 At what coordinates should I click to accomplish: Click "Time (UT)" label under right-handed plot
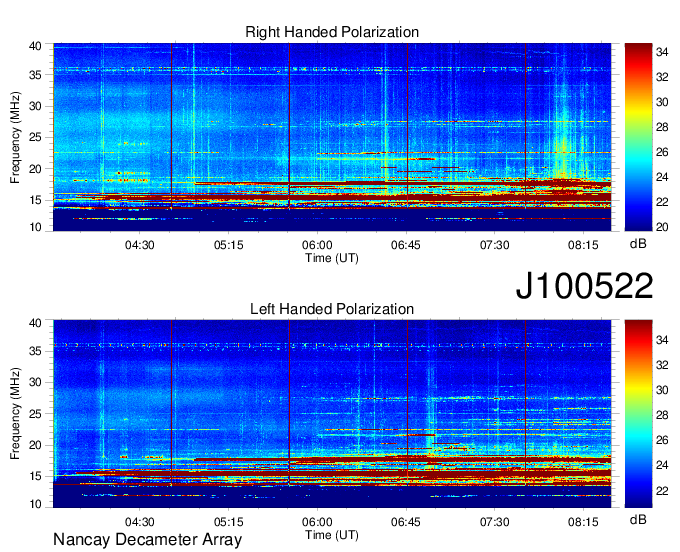[x=332, y=258]
